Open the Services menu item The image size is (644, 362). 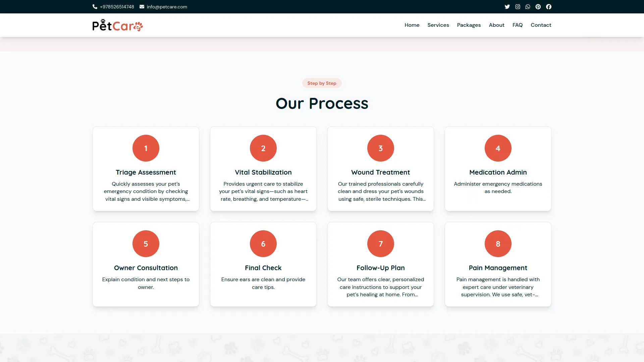(x=438, y=25)
